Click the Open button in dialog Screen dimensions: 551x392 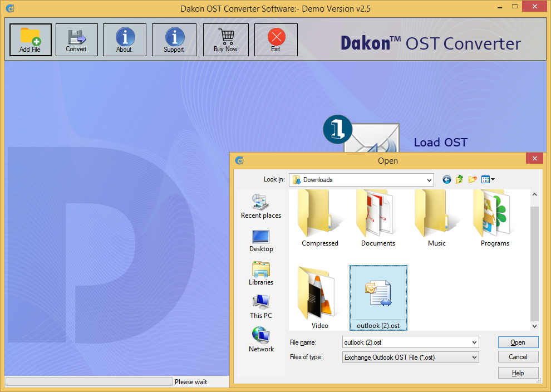click(x=518, y=342)
